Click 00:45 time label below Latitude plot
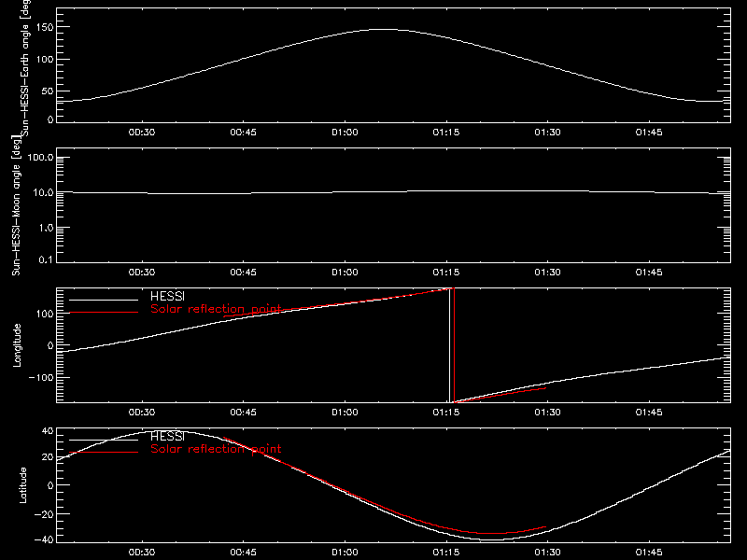The image size is (747, 560). [244, 553]
